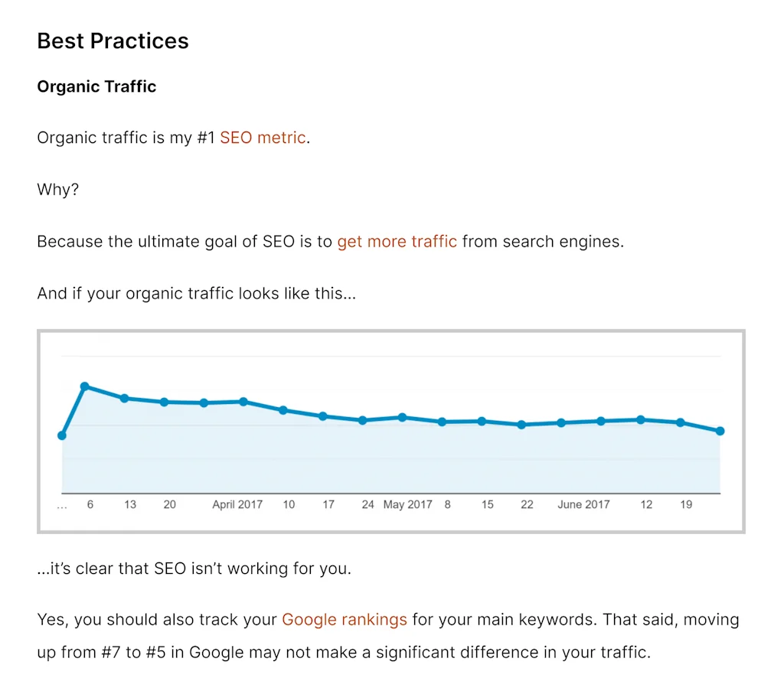Click the ellipsis label on the chart axis
Image resolution: width=784 pixels, height=691 pixels.
62,505
